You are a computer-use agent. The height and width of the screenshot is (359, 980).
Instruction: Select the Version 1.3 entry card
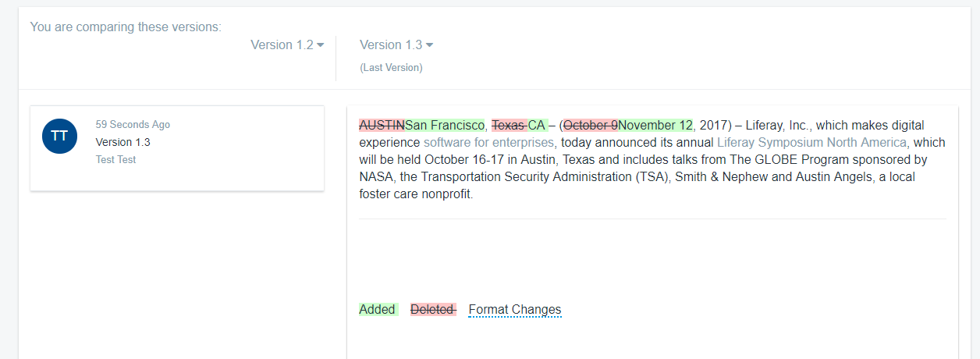pos(177,148)
